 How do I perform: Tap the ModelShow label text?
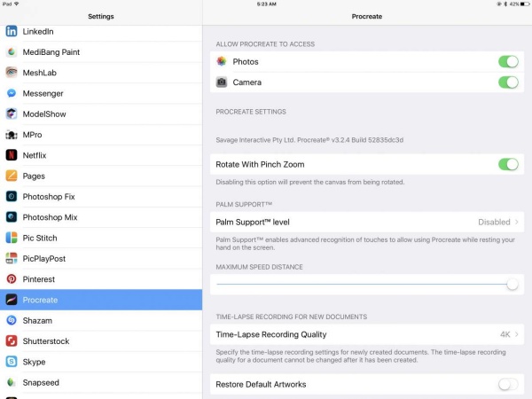coord(44,114)
